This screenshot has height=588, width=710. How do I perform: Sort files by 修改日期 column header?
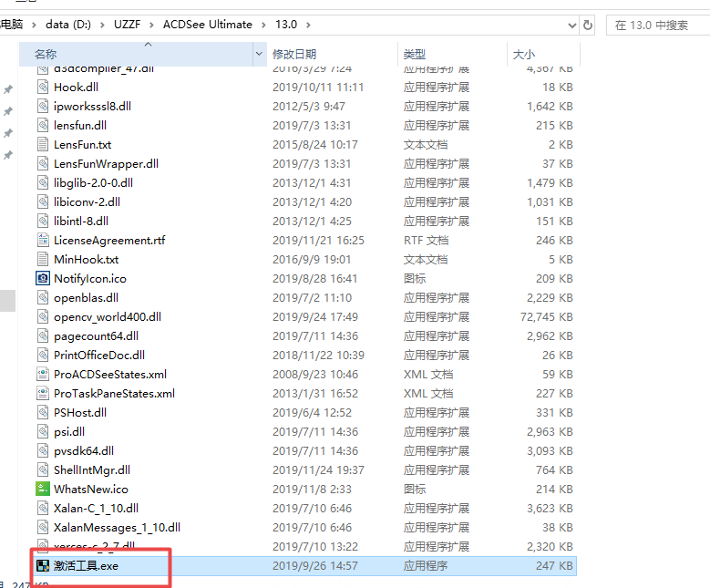pos(294,55)
